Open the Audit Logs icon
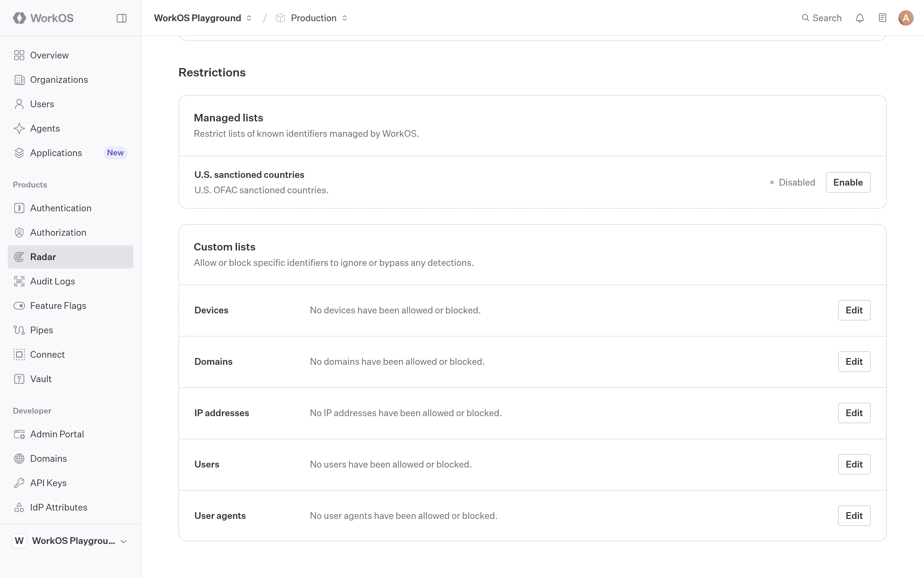This screenshot has height=578, width=924. pyautogui.click(x=19, y=281)
